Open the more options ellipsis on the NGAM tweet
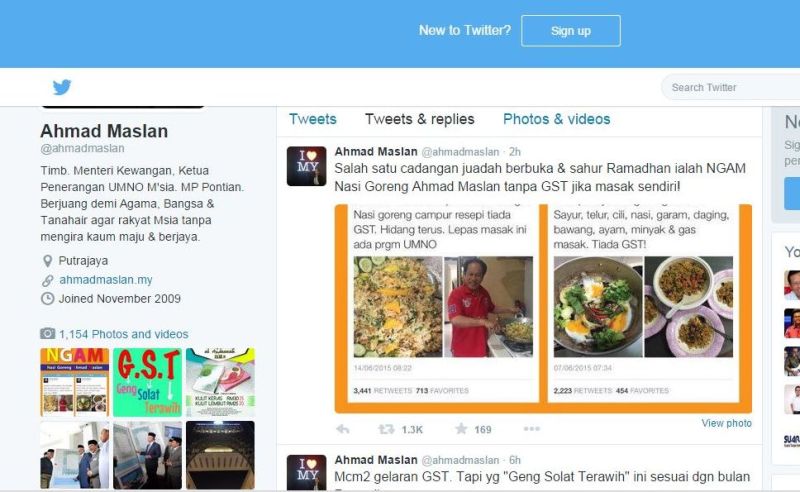 click(532, 429)
